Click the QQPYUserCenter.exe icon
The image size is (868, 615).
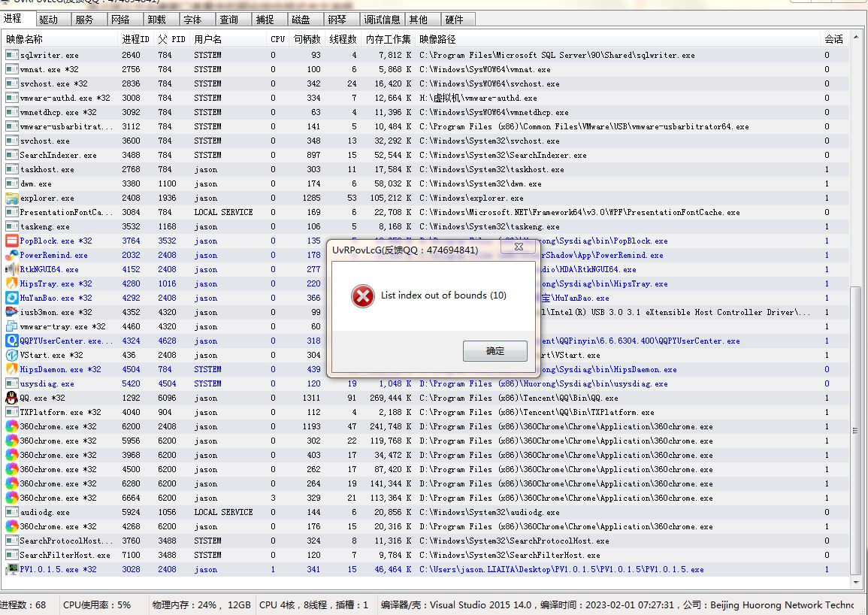11,341
